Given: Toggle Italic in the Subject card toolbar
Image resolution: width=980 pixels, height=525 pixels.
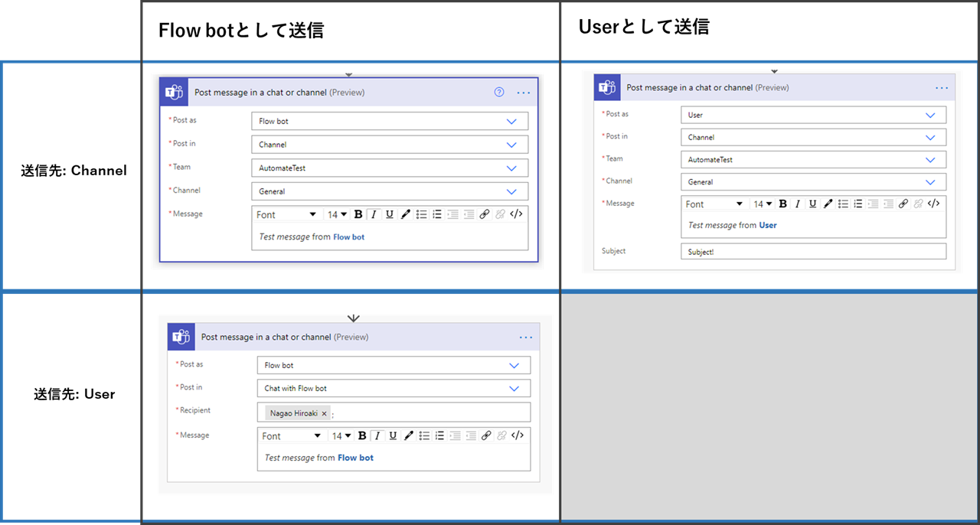Looking at the screenshot, I should coord(798,204).
